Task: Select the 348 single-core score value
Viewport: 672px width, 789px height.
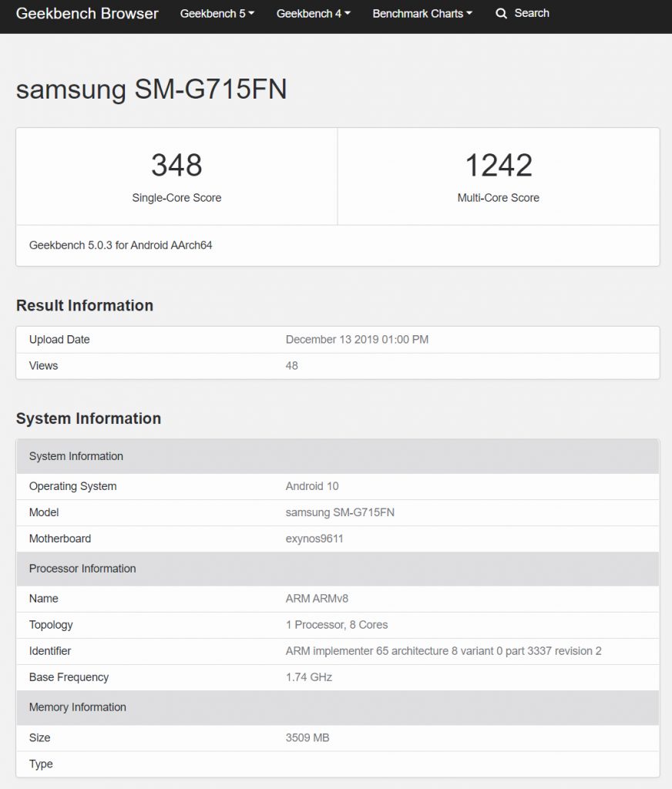Action: point(176,165)
